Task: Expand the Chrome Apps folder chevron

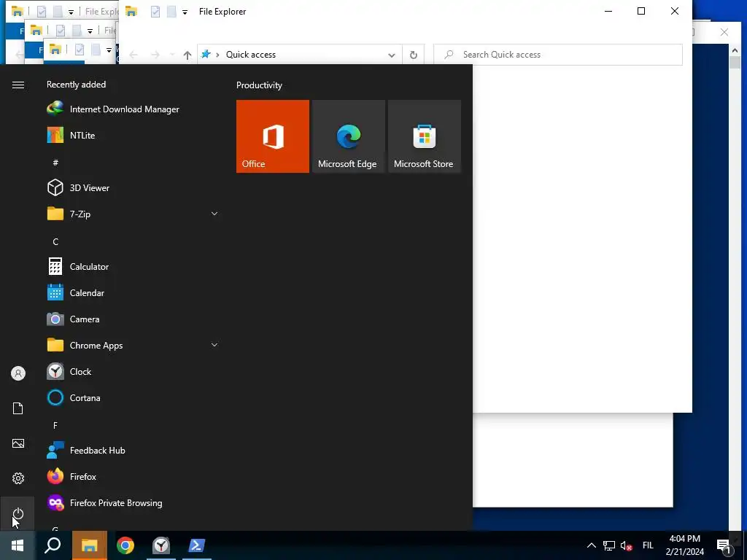Action: click(214, 345)
